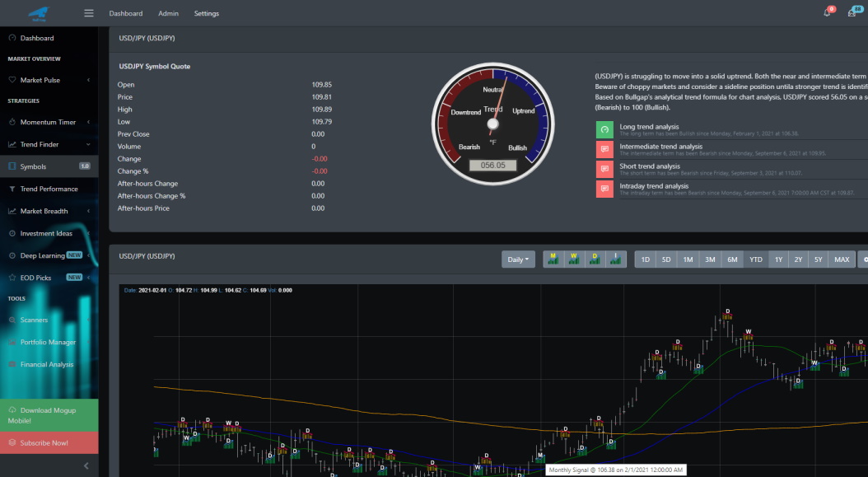868x477 pixels.
Task: Click the Subscribe Now red button
Action: 49,442
